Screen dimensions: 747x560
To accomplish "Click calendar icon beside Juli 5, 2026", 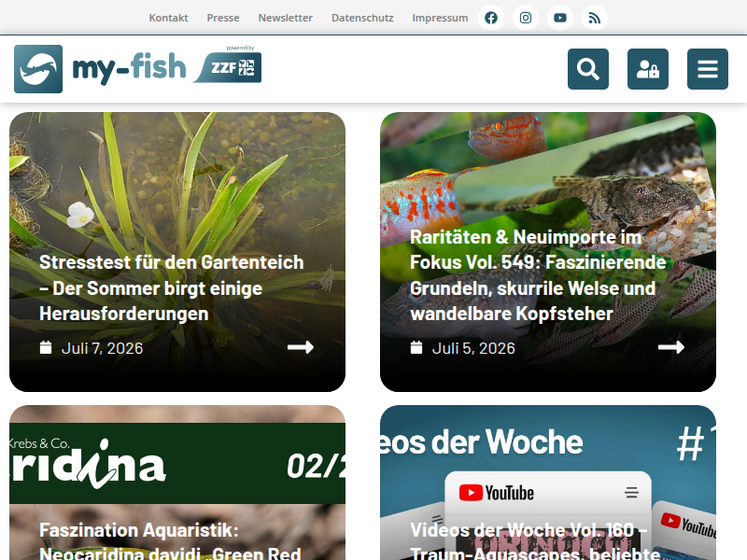I will [x=416, y=347].
